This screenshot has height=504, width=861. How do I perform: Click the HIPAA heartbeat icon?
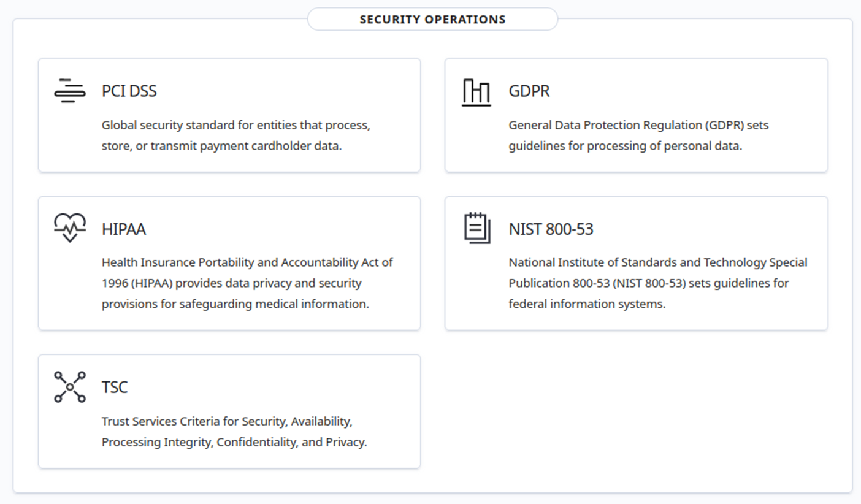(70, 228)
